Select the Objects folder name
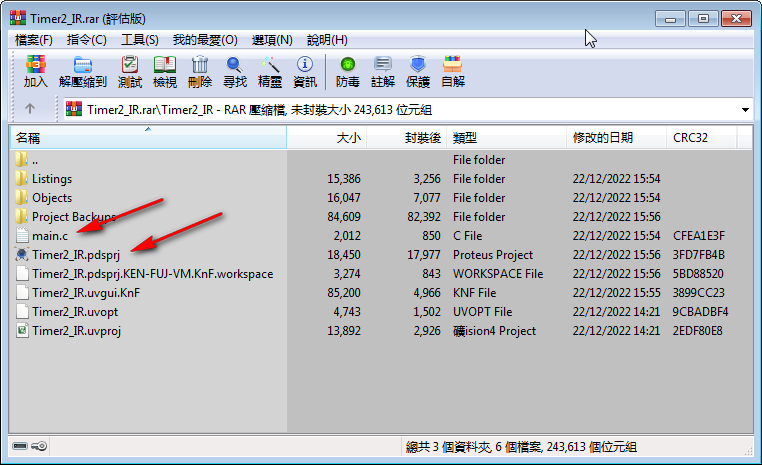The width and height of the screenshot is (762, 465). 52,198
